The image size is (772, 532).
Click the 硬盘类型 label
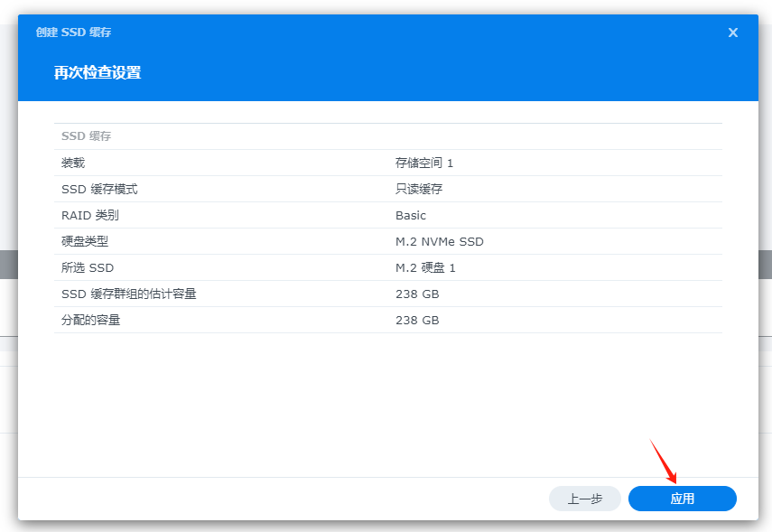coord(85,241)
